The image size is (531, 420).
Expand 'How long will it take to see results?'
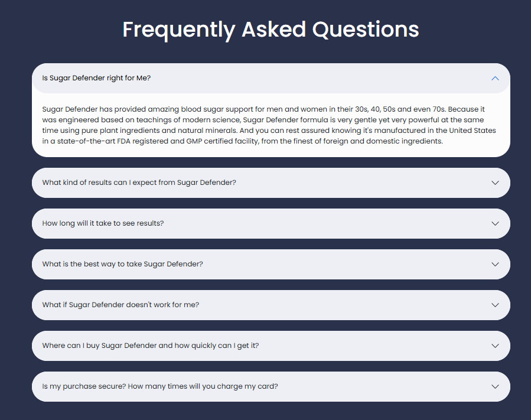click(103, 223)
